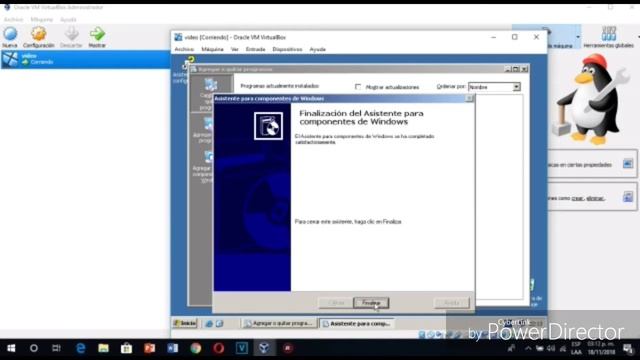This screenshot has width=640, height=360.
Task: Click the Internet Explorer quick launch icon in the guest
Action: 209,323
